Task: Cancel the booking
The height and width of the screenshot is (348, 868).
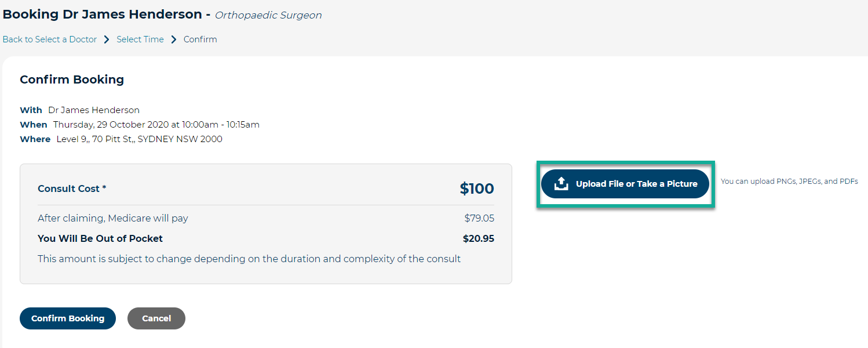Action: tap(156, 318)
